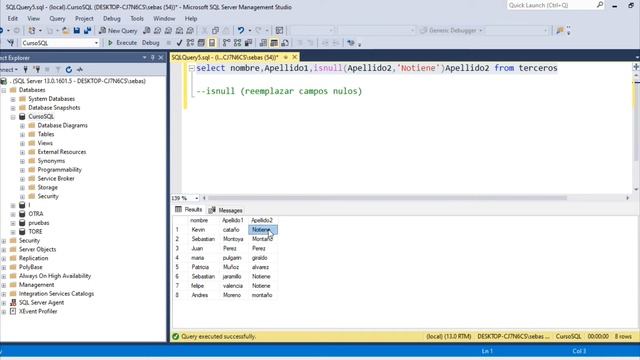Click the nombre column header
Image resolution: width=640 pixels, height=360 pixels.
pyautogui.click(x=199, y=220)
